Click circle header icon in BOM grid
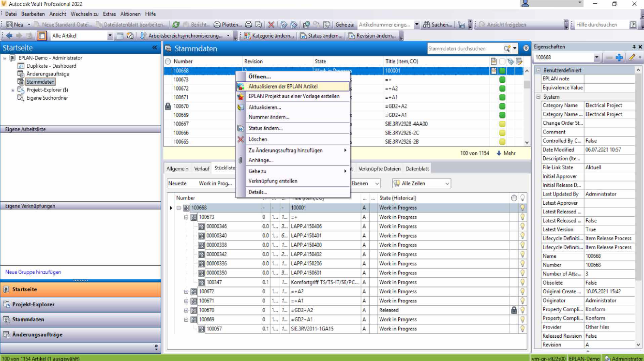This screenshot has height=361, width=644. [514, 198]
